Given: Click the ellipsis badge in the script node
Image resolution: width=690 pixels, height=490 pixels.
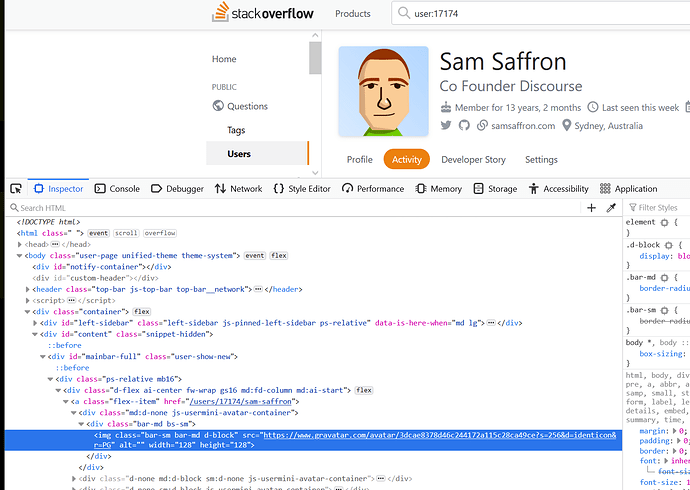Looking at the screenshot, I should (71, 300).
